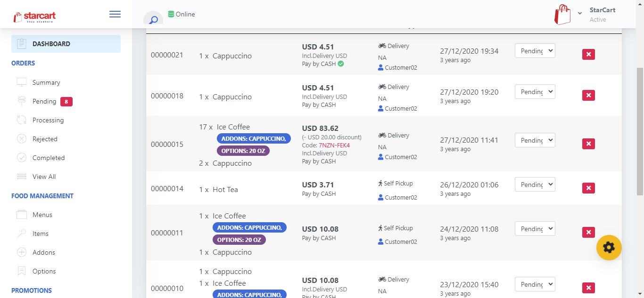The width and height of the screenshot is (644, 298).
Task: Remove order 00000014 using red X
Action: tap(588, 188)
